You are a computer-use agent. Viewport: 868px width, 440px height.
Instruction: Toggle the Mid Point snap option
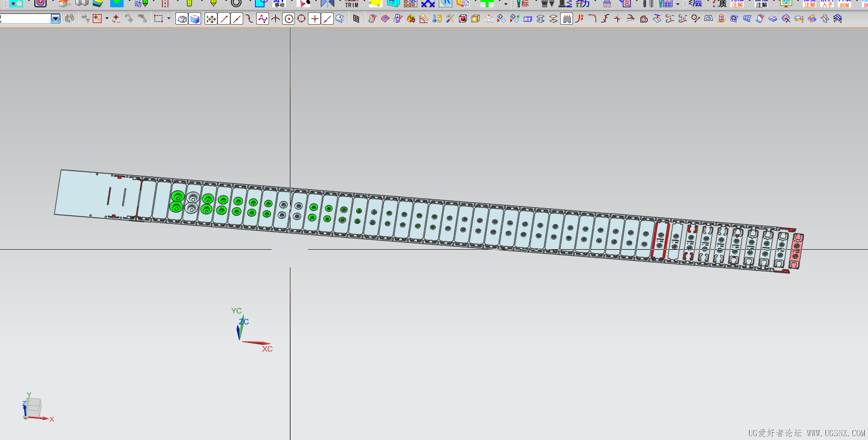click(237, 19)
